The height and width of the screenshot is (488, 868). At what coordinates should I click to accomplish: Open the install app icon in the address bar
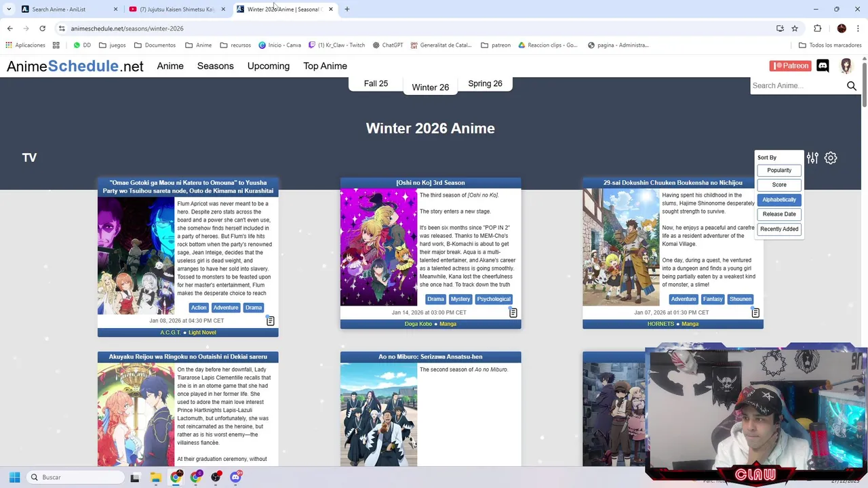pyautogui.click(x=780, y=28)
